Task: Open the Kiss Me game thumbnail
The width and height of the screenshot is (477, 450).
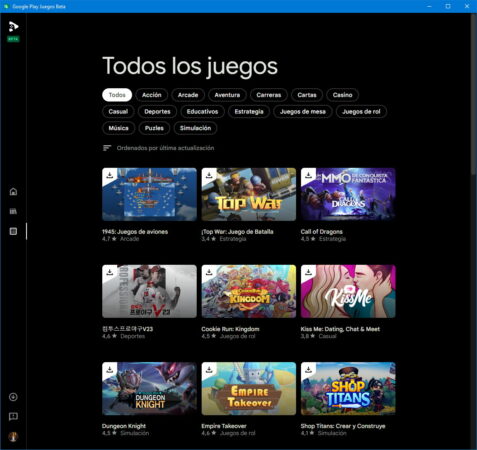Action: pos(348,292)
